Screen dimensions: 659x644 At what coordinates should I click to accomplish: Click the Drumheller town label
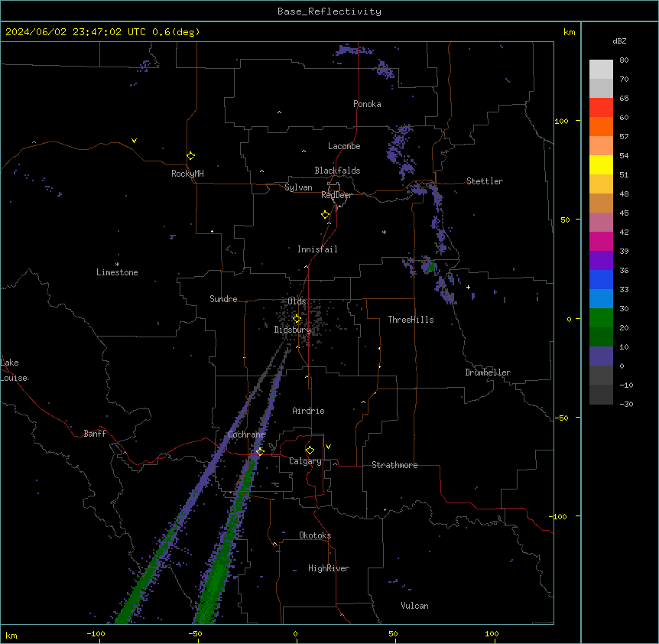pos(488,372)
